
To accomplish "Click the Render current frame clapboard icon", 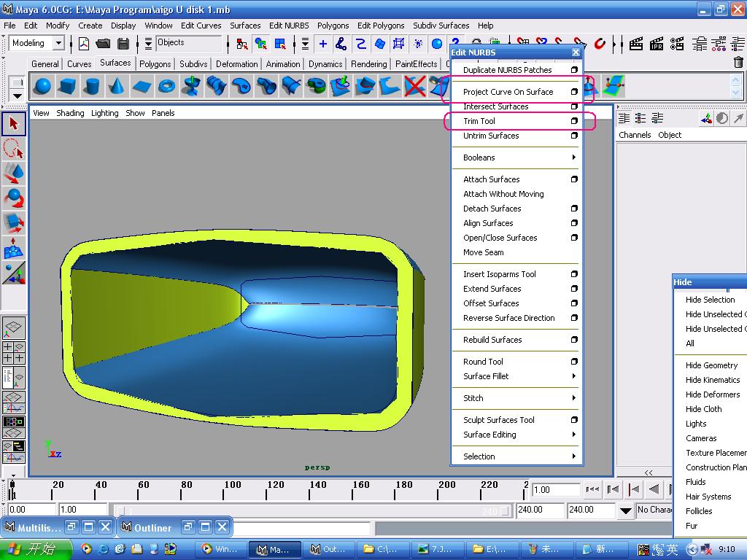I will click(x=636, y=44).
